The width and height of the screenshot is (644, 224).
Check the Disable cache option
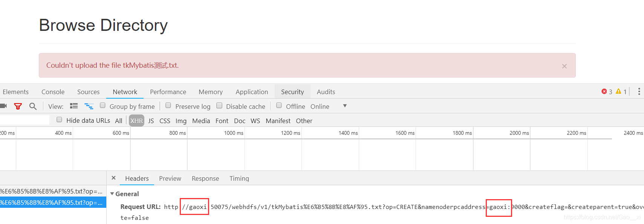(x=219, y=105)
